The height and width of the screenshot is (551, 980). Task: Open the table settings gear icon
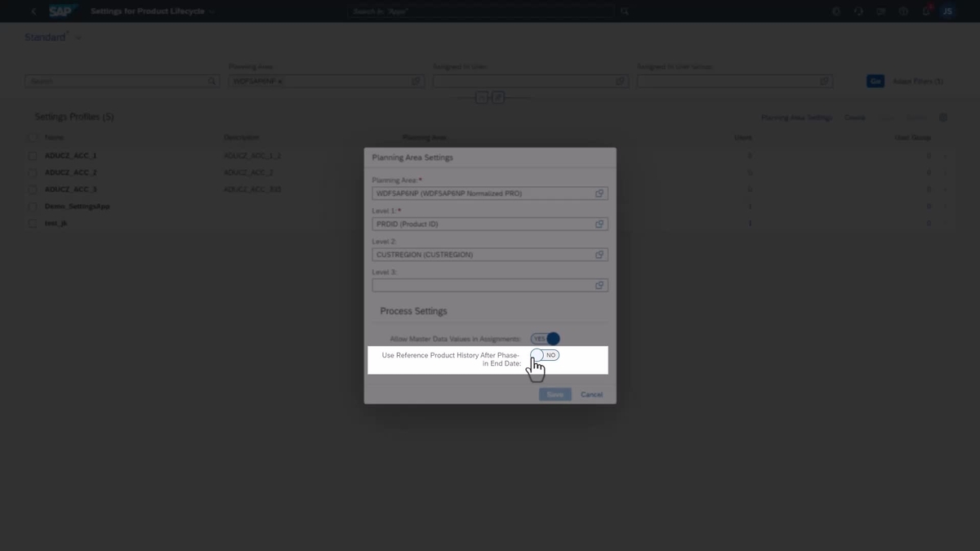pyautogui.click(x=944, y=117)
